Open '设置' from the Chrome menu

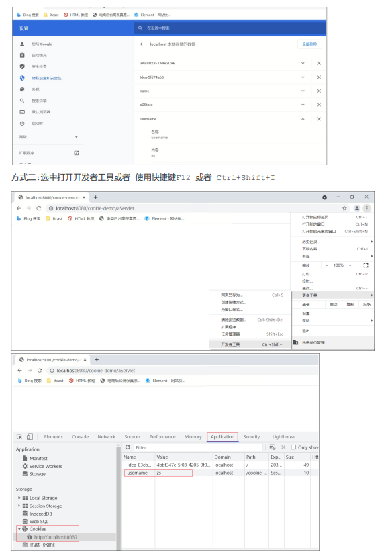[x=306, y=314]
